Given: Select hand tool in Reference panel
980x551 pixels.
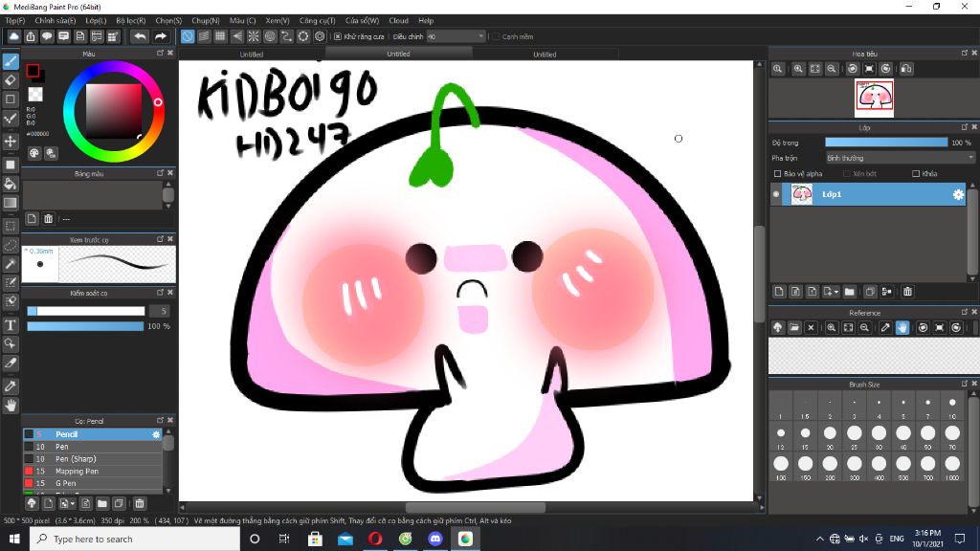Looking at the screenshot, I should [902, 327].
